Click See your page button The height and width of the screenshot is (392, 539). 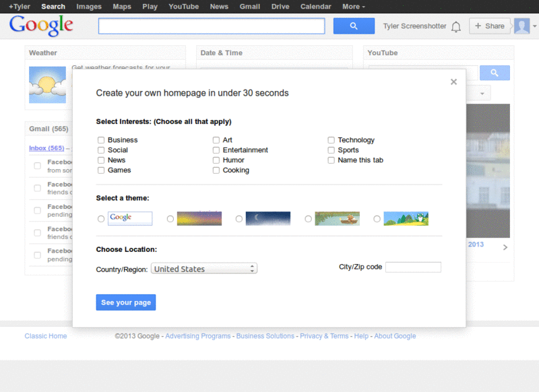[126, 302]
